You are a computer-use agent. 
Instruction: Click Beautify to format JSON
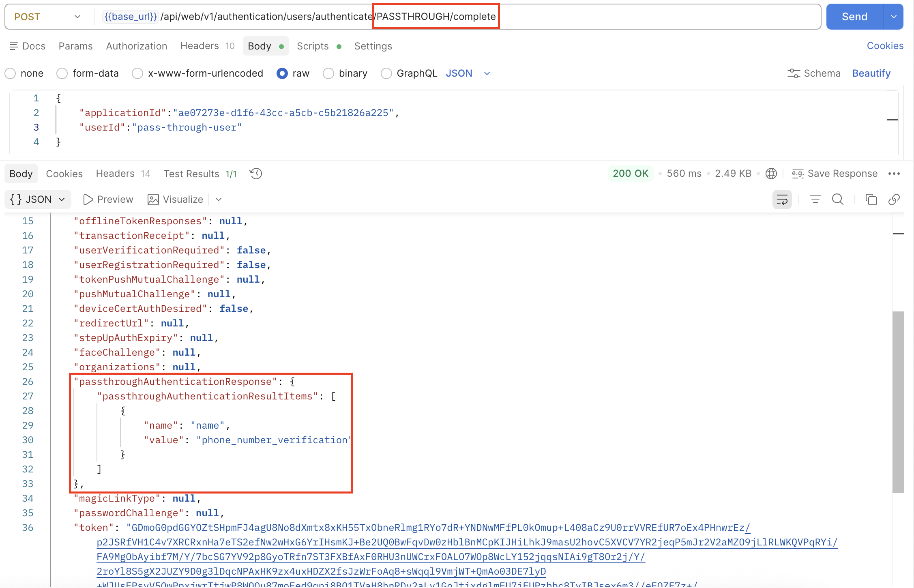pyautogui.click(x=871, y=73)
